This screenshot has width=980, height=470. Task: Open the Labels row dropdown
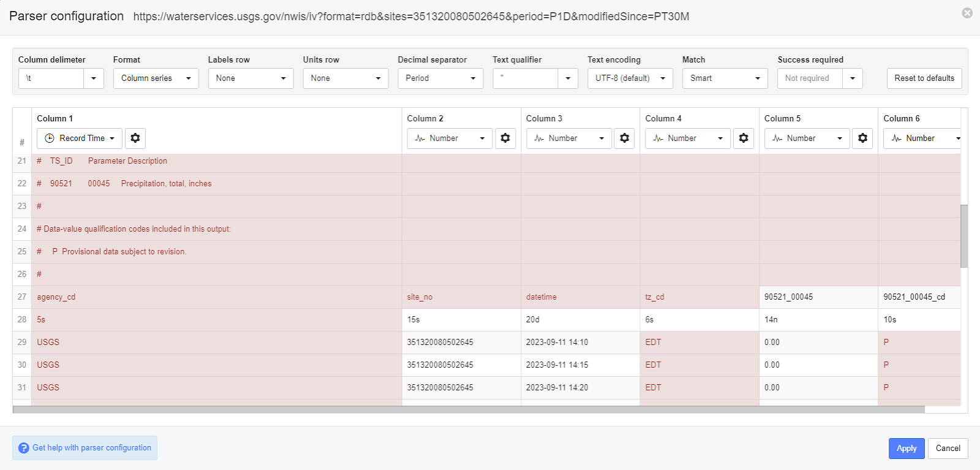click(x=251, y=78)
